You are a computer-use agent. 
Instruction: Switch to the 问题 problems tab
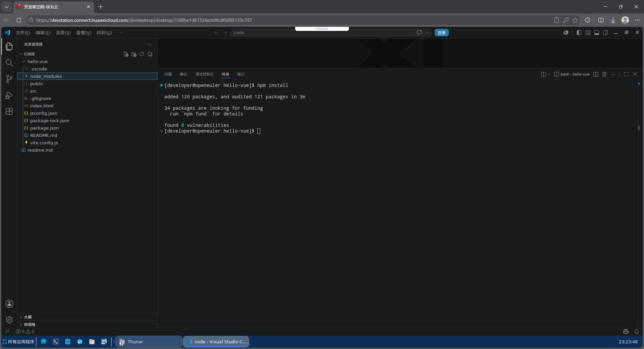tap(168, 74)
